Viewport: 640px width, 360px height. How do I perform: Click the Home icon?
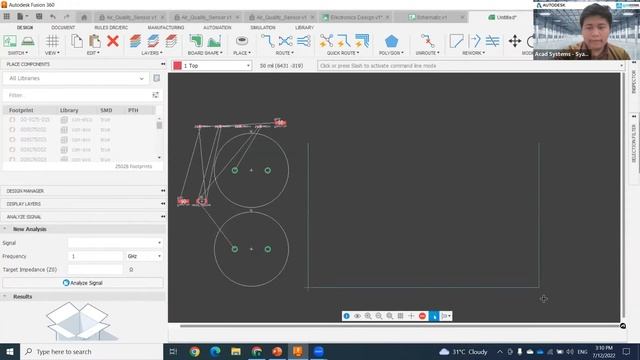84,17
